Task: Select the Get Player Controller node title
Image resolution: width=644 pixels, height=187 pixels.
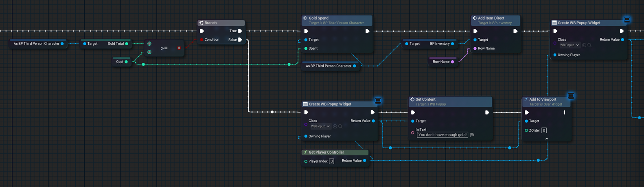Action: tap(326, 152)
